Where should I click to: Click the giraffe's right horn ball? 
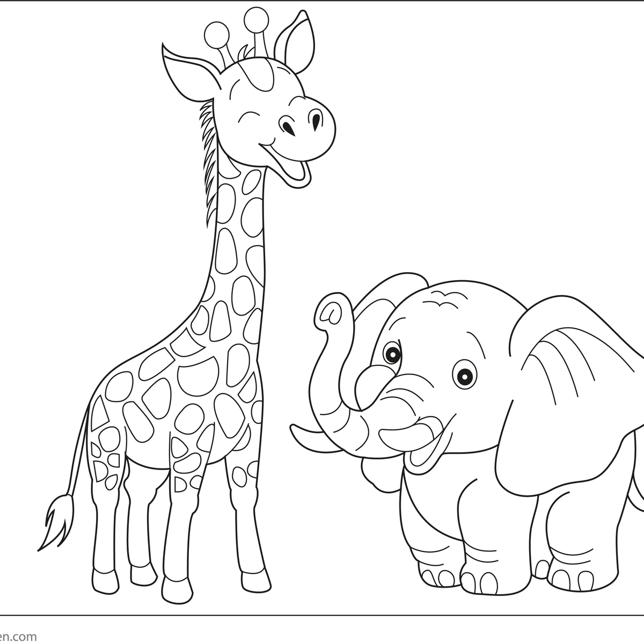point(255,20)
